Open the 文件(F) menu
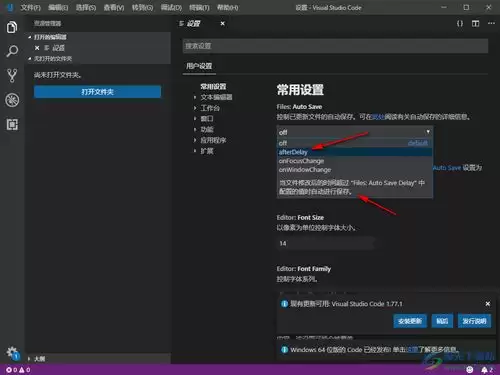Image resolution: width=500 pixels, height=375 pixels. [30, 7]
